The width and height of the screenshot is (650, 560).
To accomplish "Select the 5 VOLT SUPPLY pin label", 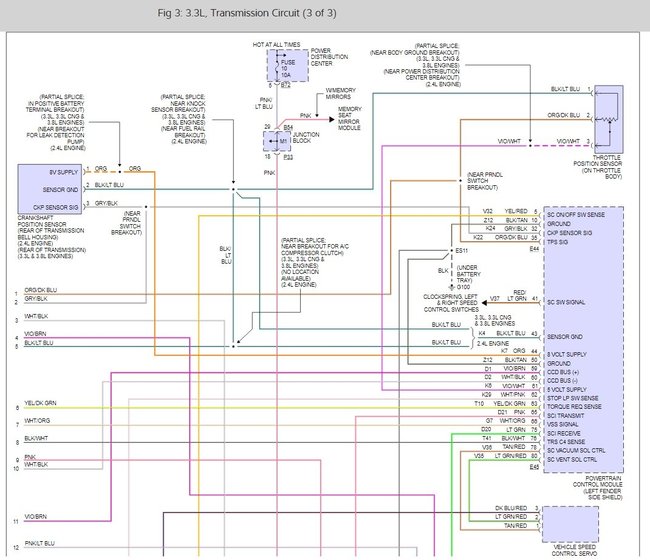I will [x=567, y=390].
